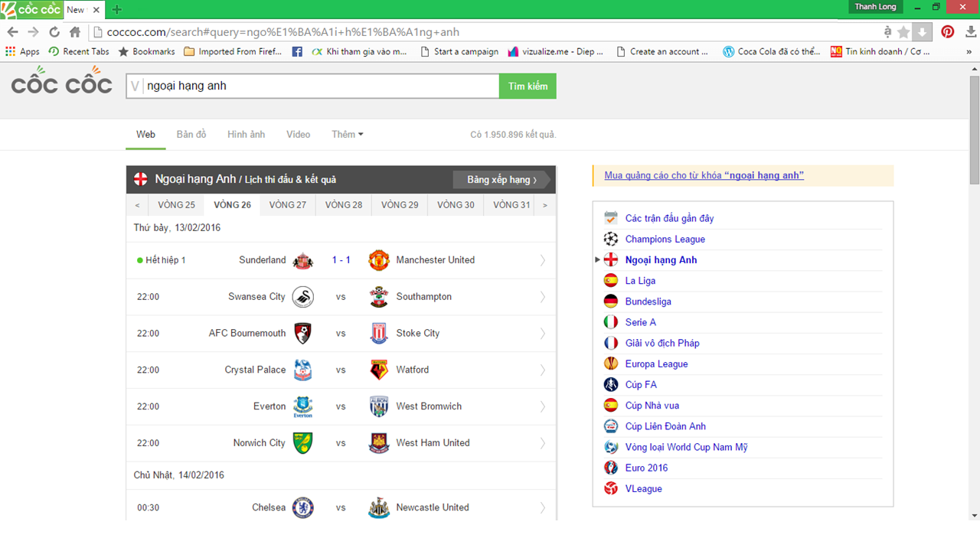Expand Swansea City vs Southampton match details
Viewport: 980px width, 551px height.
pyautogui.click(x=543, y=297)
